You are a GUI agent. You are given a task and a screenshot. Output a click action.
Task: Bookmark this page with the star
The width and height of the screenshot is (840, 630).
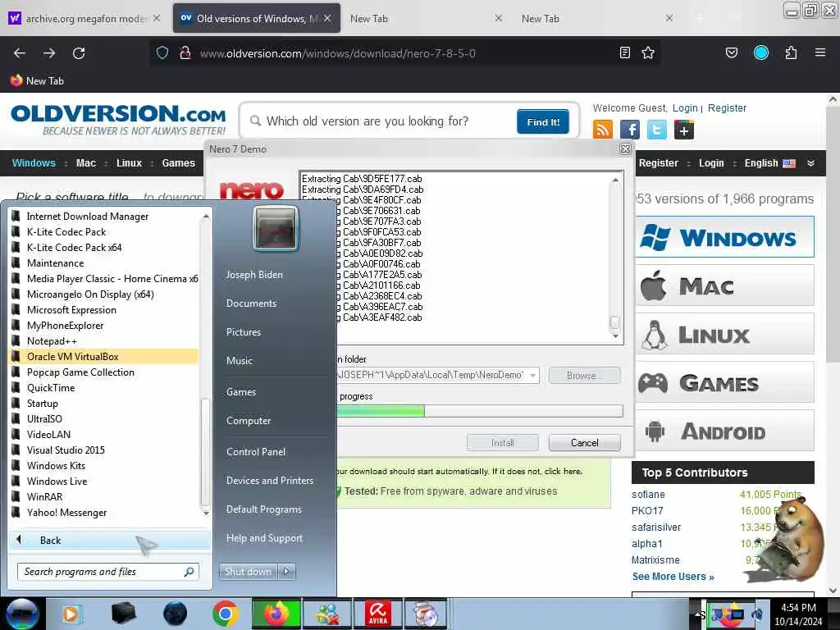point(648,52)
